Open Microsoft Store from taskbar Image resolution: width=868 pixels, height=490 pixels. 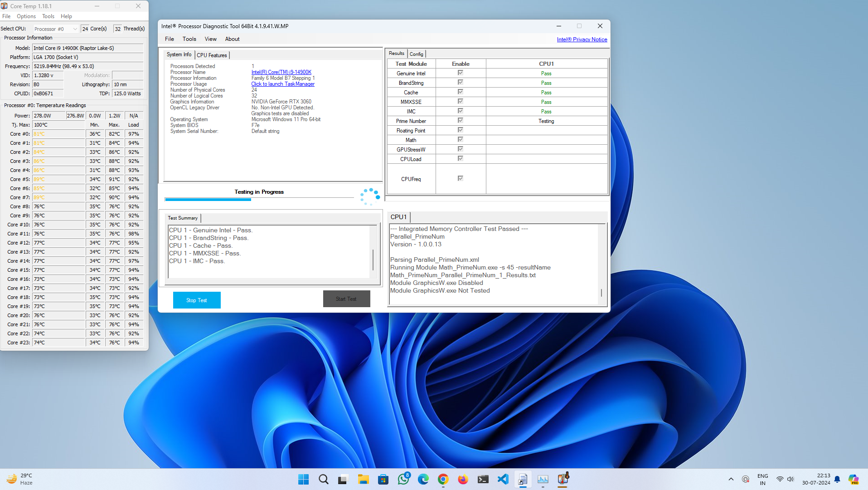tap(383, 479)
